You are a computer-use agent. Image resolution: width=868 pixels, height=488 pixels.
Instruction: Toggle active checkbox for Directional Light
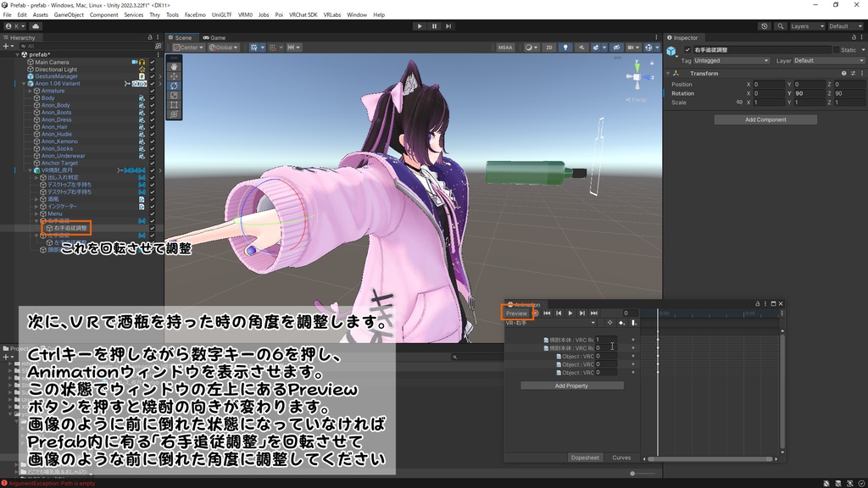153,69
